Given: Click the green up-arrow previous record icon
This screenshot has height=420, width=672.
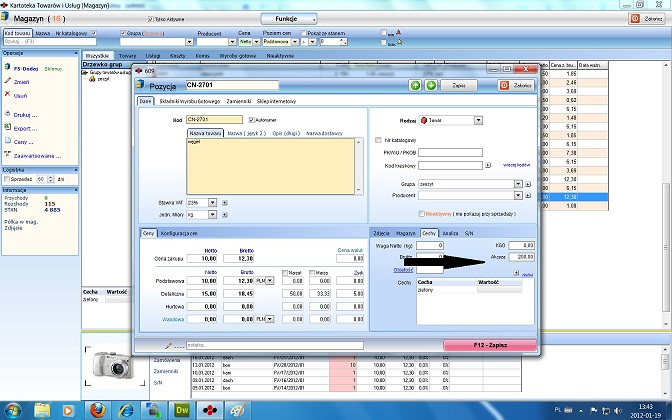Looking at the screenshot, I should 415,85.
